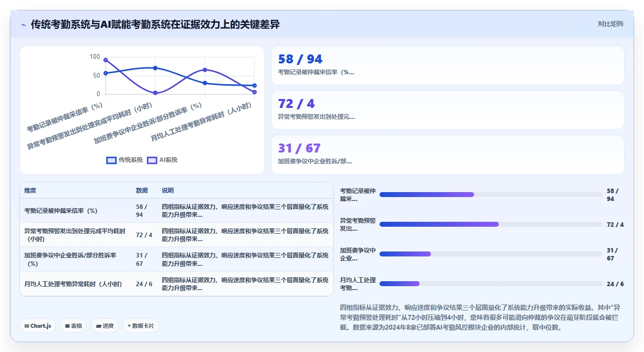Viewport: 644px width, 352px height.
Task: Click the 表格 tag chip
Action: coord(73,326)
